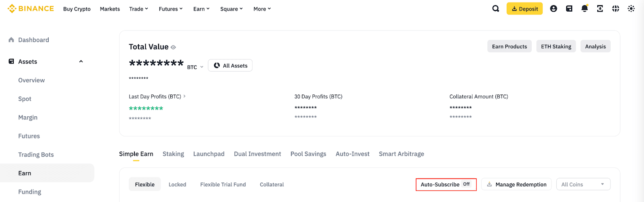Open the wallet icon in header
This screenshot has width=644, height=202.
click(569, 8)
